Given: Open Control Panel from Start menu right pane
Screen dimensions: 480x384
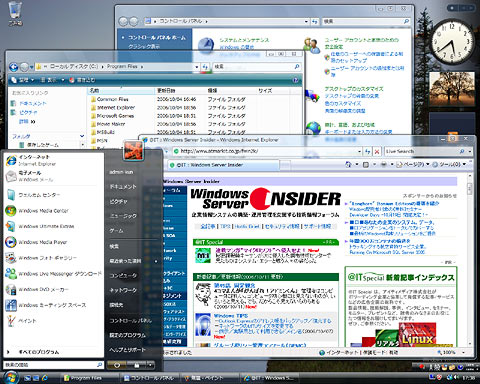Looking at the screenshot, I should coord(131,320).
